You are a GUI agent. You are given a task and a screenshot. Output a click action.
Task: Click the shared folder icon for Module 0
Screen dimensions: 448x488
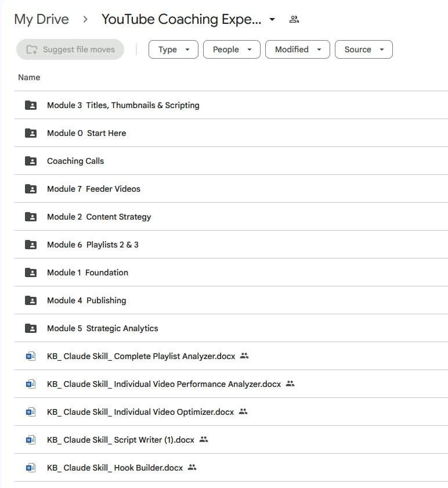(31, 133)
